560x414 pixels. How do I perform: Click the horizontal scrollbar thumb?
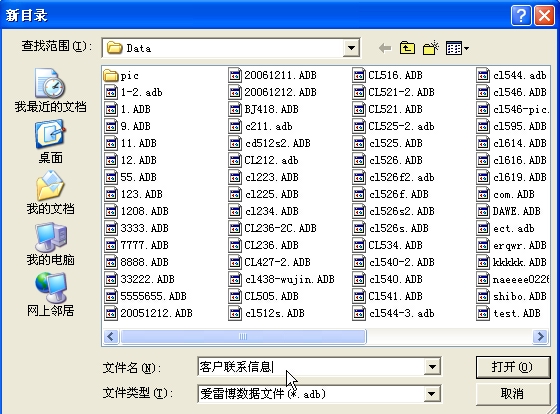tap(243, 336)
